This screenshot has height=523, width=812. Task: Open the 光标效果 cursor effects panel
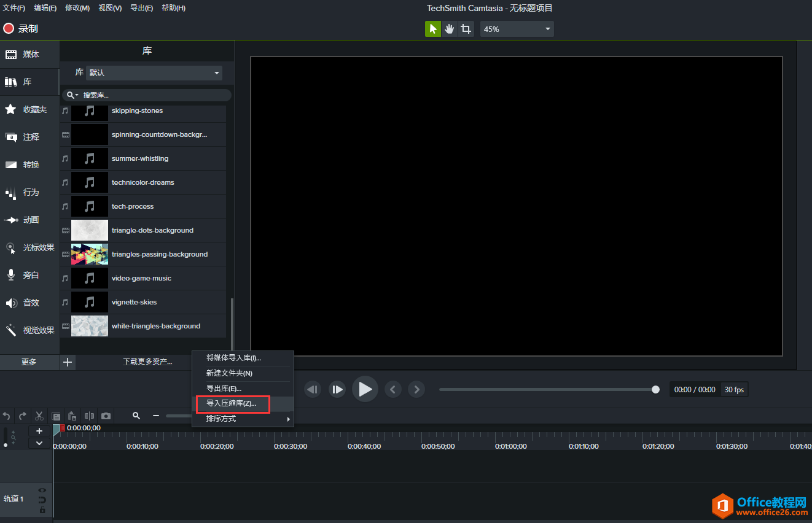click(29, 248)
